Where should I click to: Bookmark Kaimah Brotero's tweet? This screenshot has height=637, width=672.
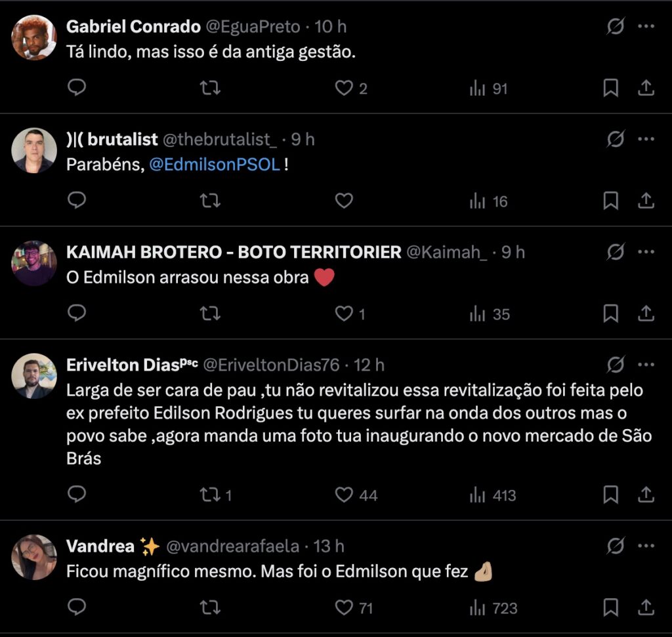click(x=610, y=314)
